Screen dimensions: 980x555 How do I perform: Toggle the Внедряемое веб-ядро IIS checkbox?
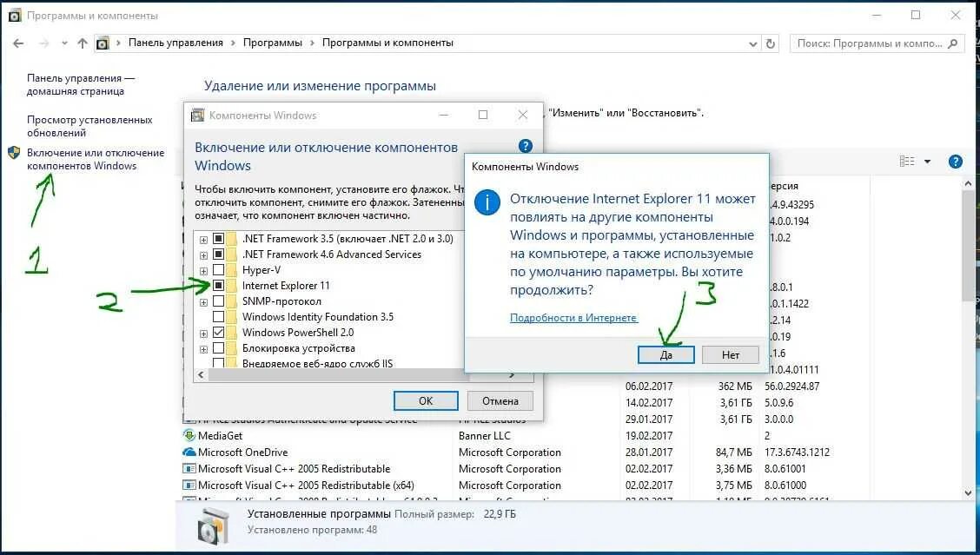click(218, 362)
